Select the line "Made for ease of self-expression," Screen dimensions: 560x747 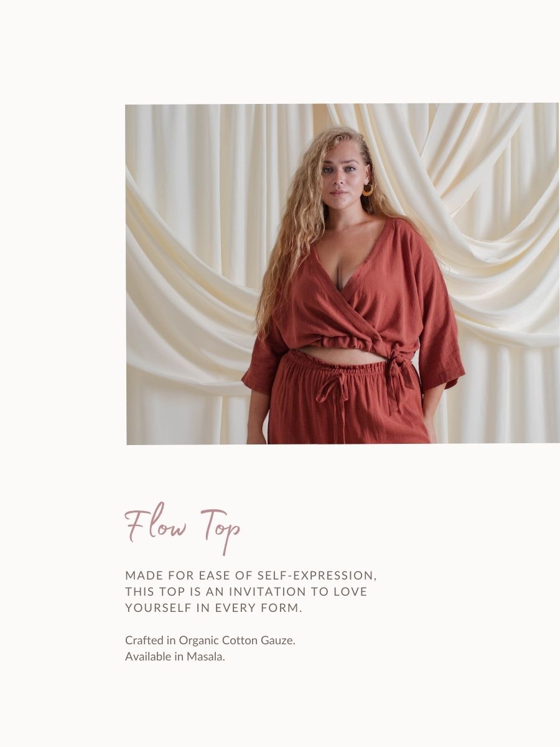(251, 575)
